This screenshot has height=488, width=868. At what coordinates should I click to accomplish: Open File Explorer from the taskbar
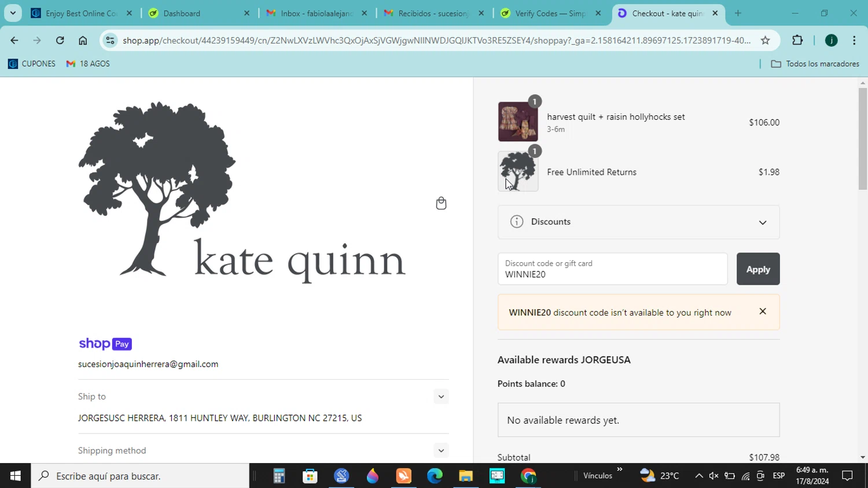coord(466,476)
